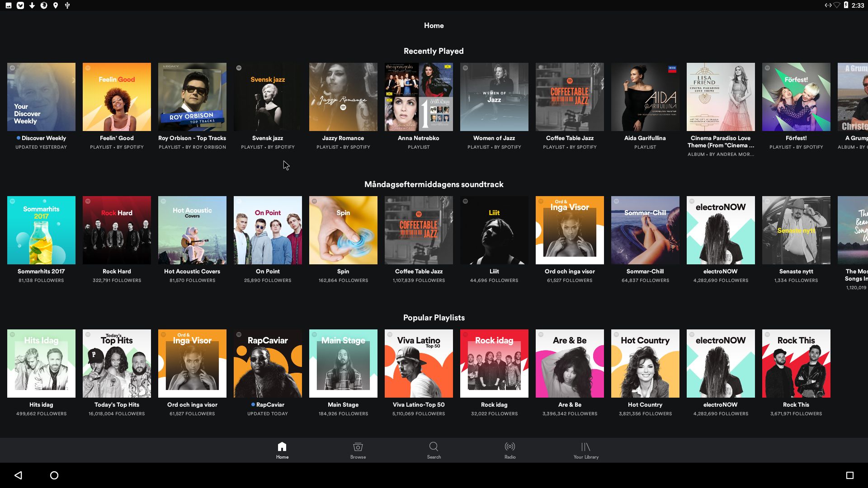Viewport: 868px width, 488px height.
Task: Open electroNOW cover in Popular Playlists
Action: 721,363
